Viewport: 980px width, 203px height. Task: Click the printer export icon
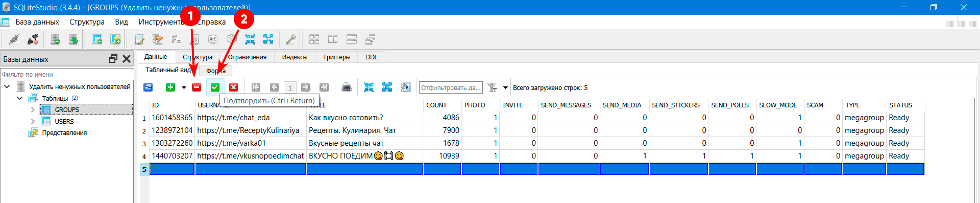click(x=347, y=87)
